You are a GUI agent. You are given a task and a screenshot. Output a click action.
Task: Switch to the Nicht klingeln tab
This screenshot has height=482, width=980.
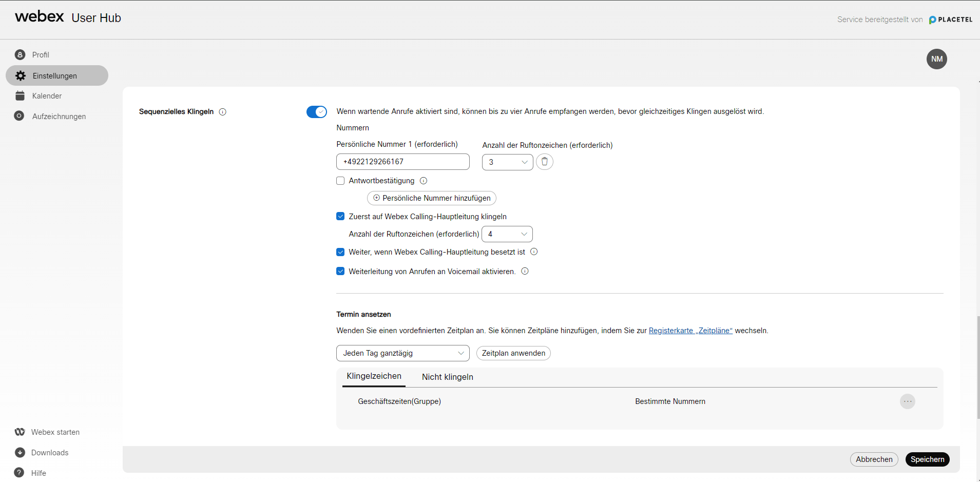pyautogui.click(x=447, y=377)
